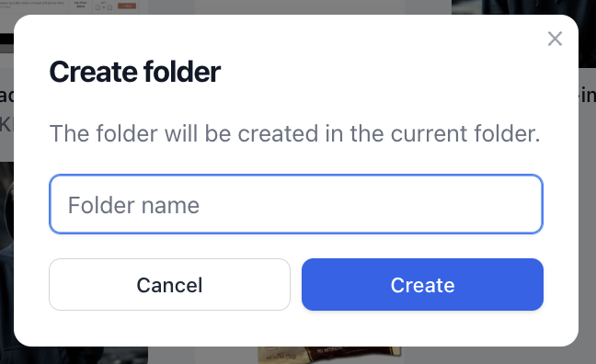Select the Create folder dialog heading
Viewport: 596px width, 364px height.
coord(135,72)
